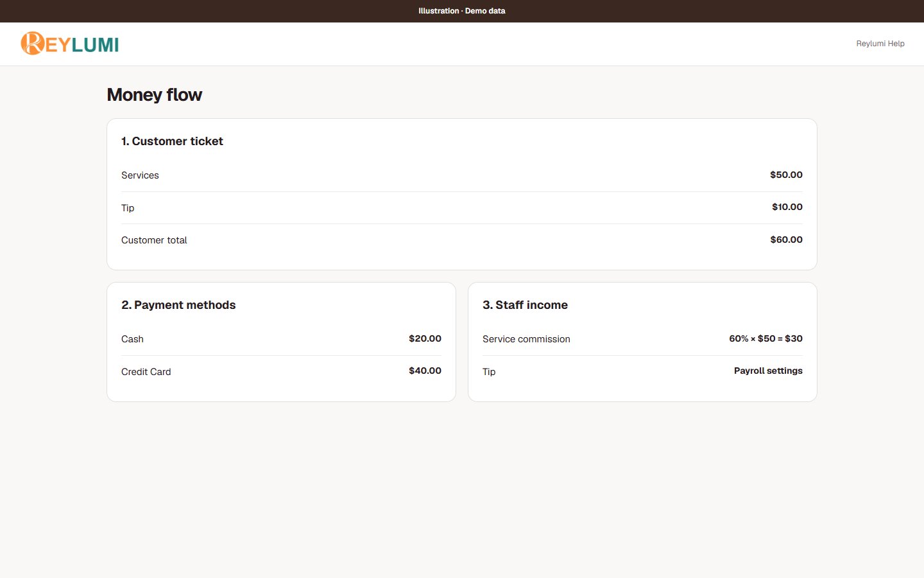
Task: Click the Reylumi logo
Action: (x=70, y=44)
